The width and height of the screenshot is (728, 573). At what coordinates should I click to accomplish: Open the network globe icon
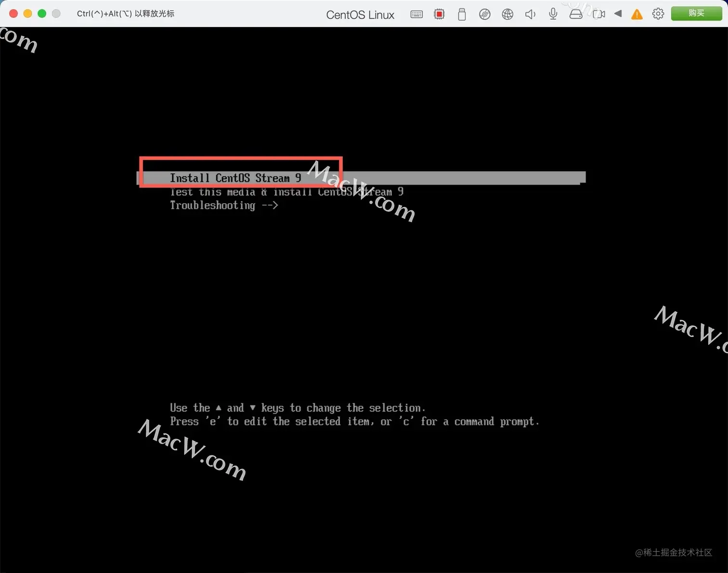[x=507, y=14]
